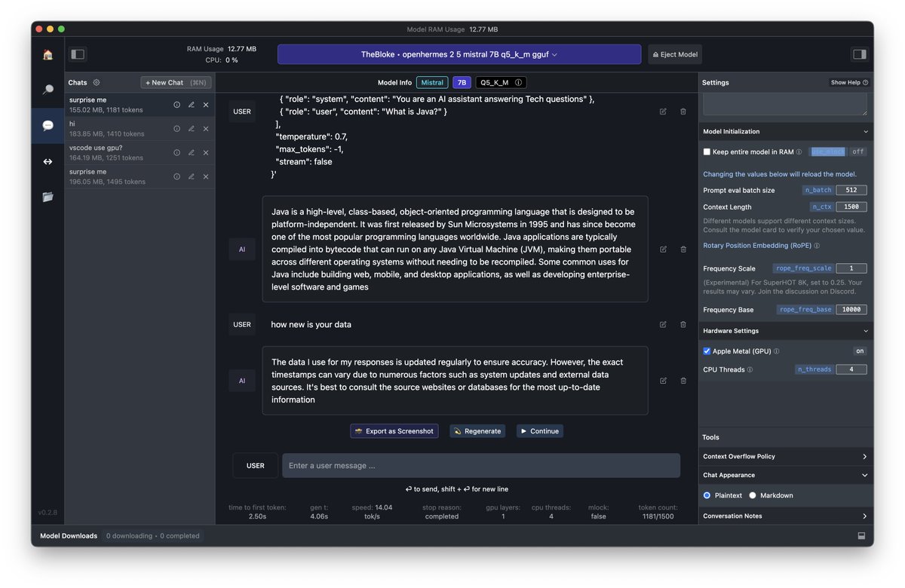Screen dimensions: 905x588
Task: Click the info icon beside Rotary Position Embedding
Action: [817, 246]
